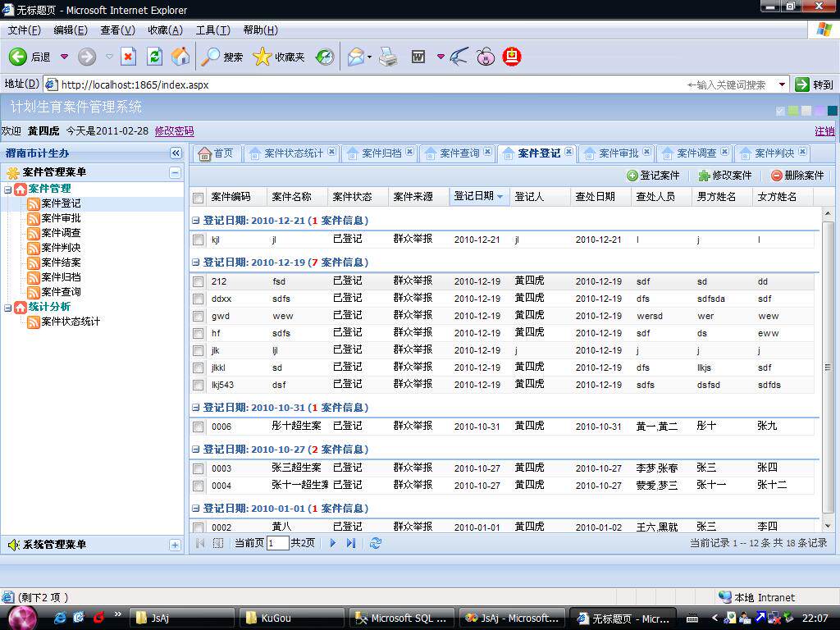Collapse the 2010-10-31 date group
The image size is (840, 630).
coord(196,407)
